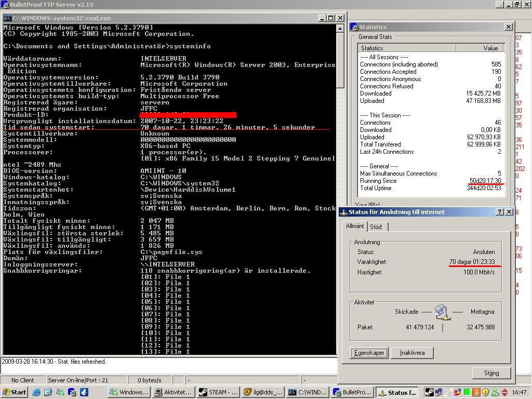Click the '62 970,93 KB' uploaded value
The height and width of the screenshot is (399, 532).
click(484, 137)
